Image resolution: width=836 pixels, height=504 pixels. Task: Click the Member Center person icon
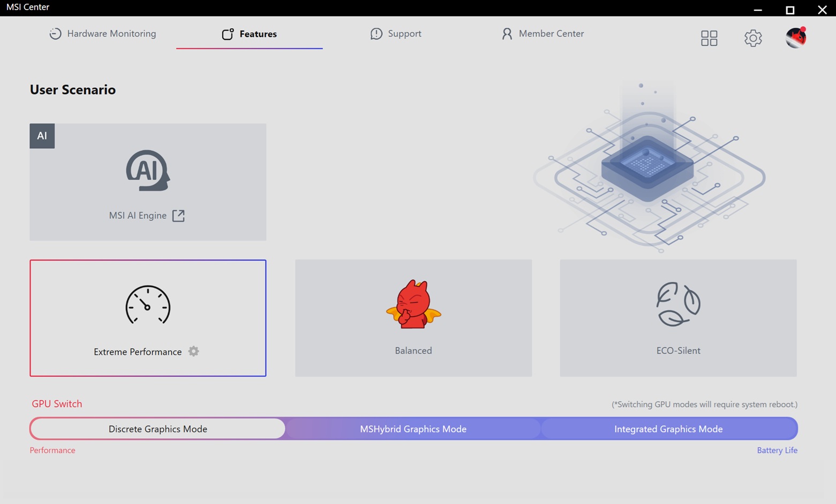pos(507,34)
